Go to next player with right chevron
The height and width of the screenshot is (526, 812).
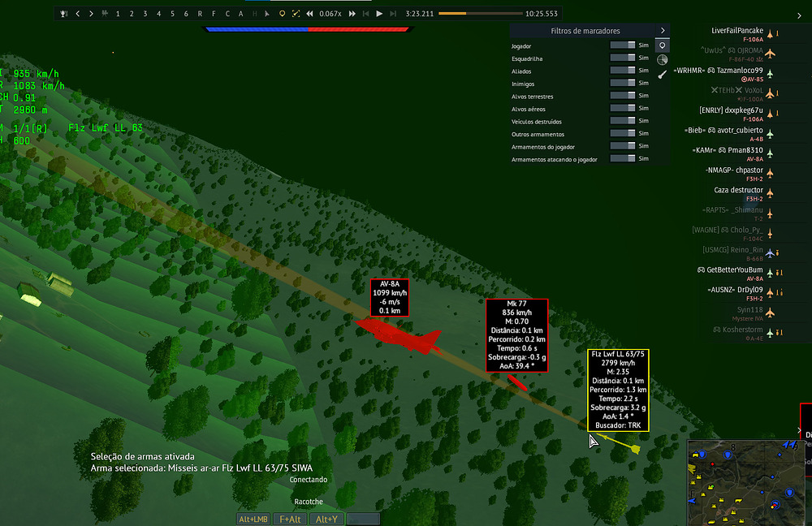(x=91, y=14)
